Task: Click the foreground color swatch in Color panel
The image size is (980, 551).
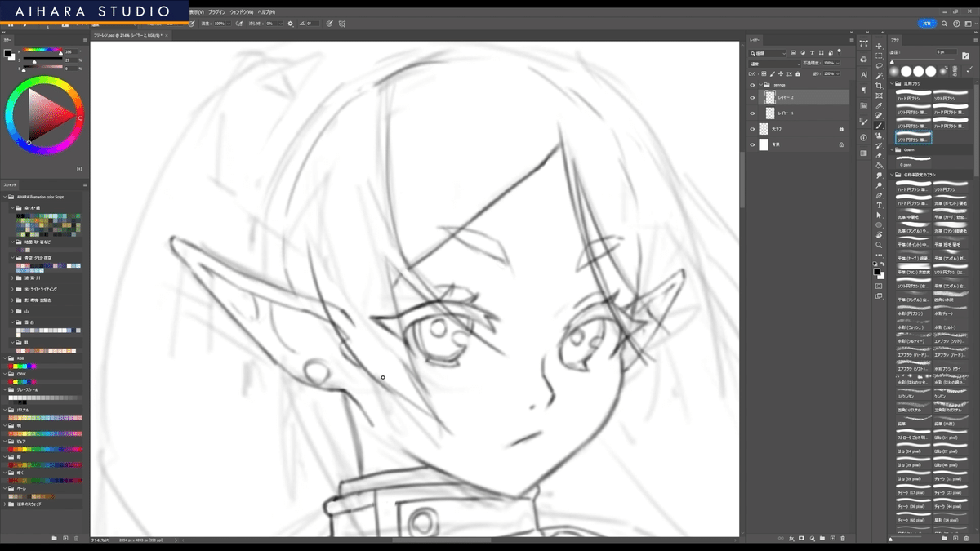Action: [7, 53]
